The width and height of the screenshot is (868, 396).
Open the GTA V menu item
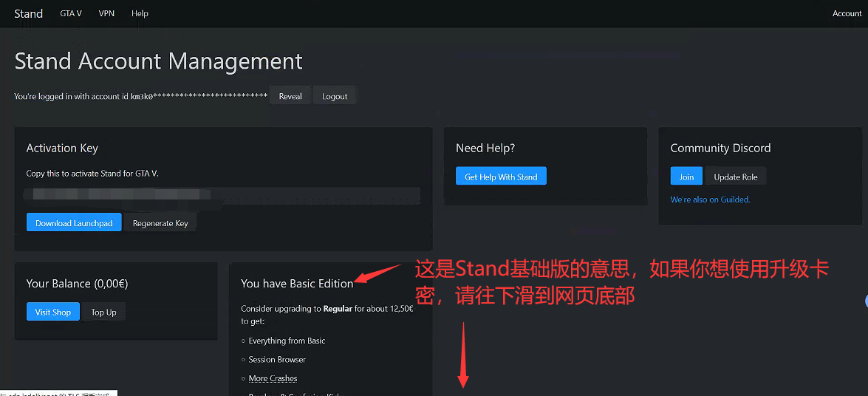71,13
